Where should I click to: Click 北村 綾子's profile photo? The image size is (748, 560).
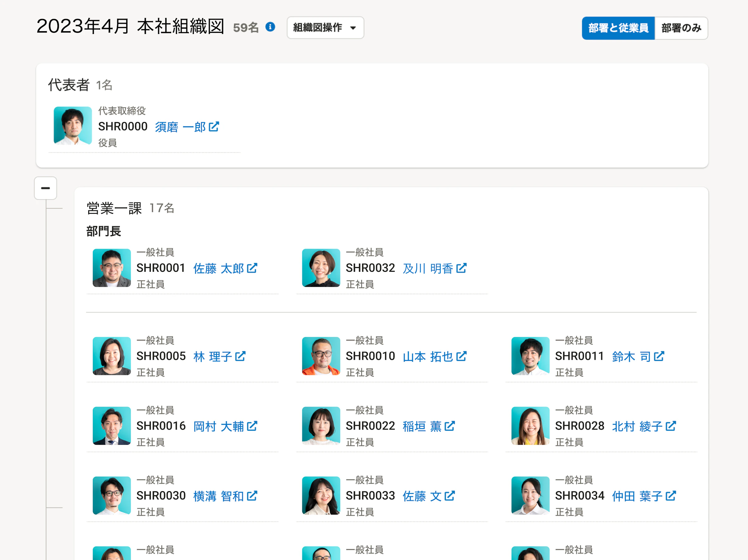tap(530, 425)
